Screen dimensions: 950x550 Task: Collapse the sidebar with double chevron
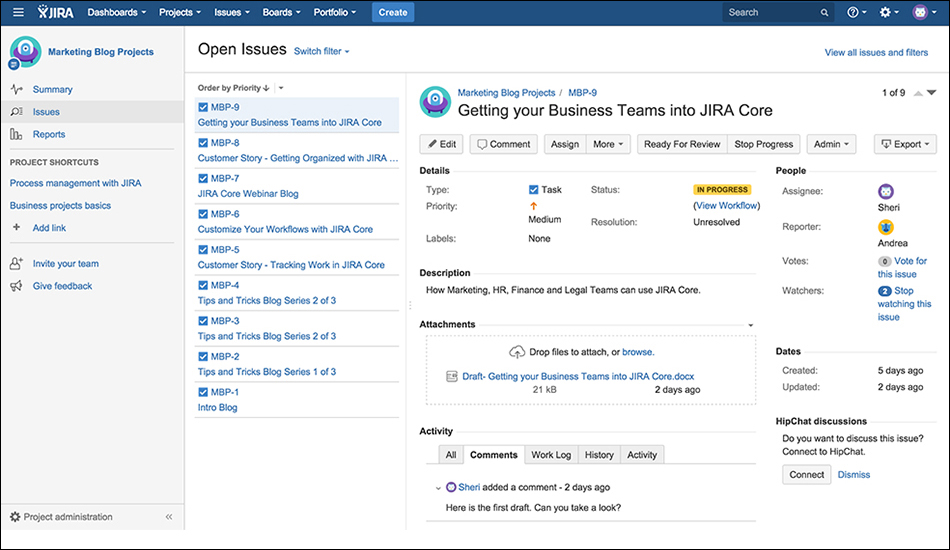[169, 517]
